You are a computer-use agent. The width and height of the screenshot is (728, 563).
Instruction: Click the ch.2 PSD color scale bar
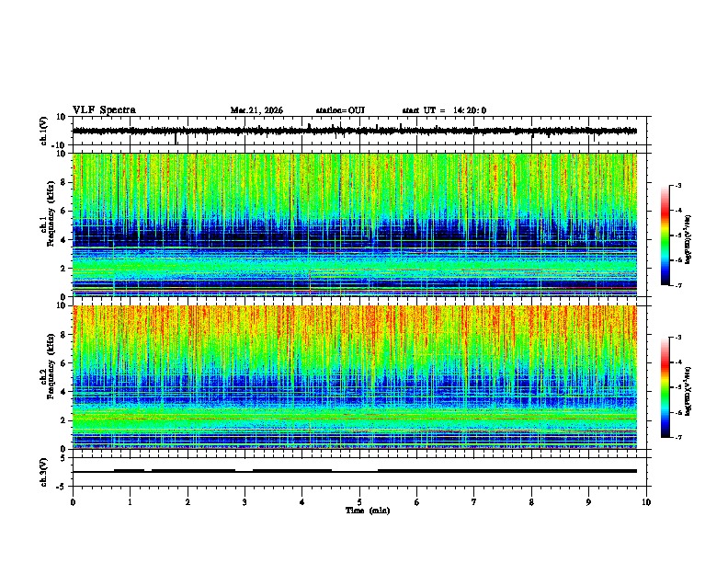[x=665, y=387]
